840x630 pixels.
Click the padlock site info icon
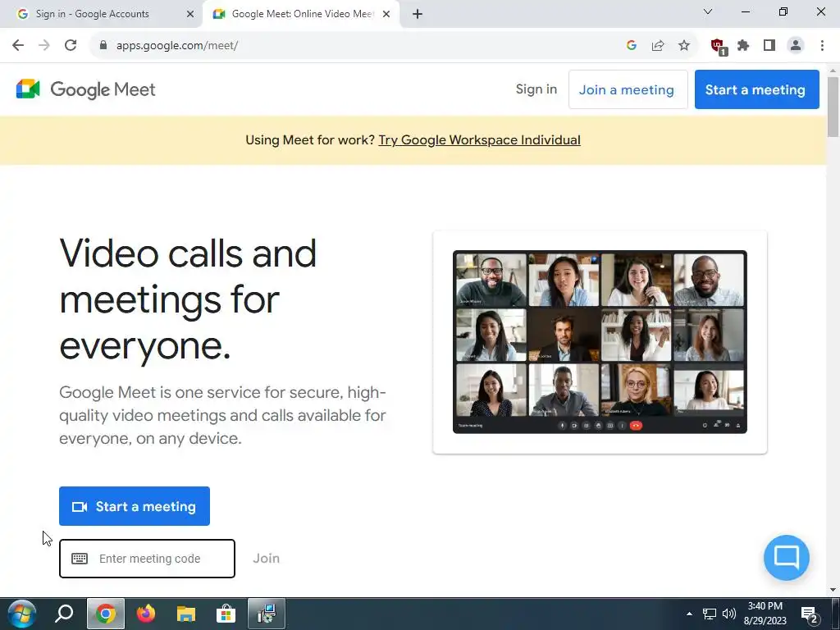click(103, 46)
